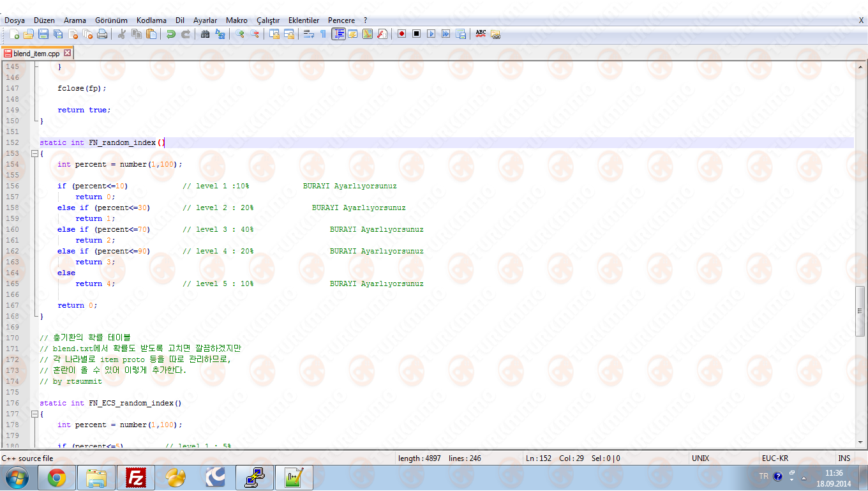Collapse the FN_ECS_random_index fold at line 177
Screen dimensions: 868x491
click(x=34, y=414)
